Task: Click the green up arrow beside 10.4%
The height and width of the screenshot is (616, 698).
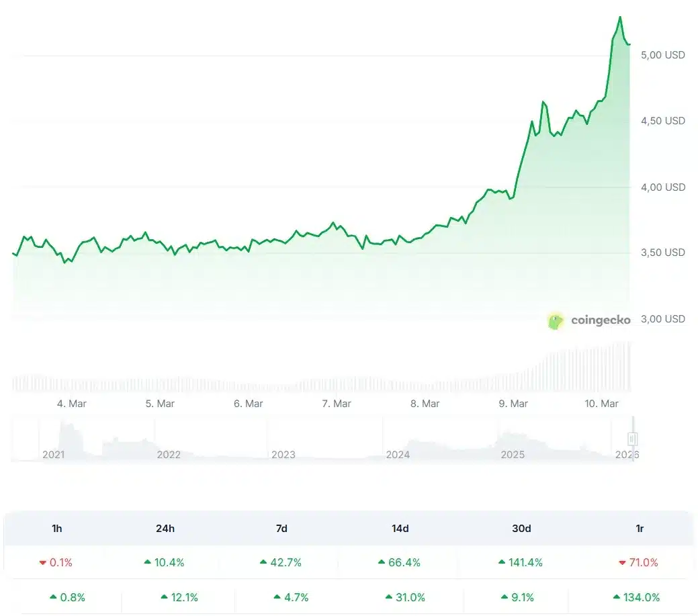Action: (x=148, y=562)
